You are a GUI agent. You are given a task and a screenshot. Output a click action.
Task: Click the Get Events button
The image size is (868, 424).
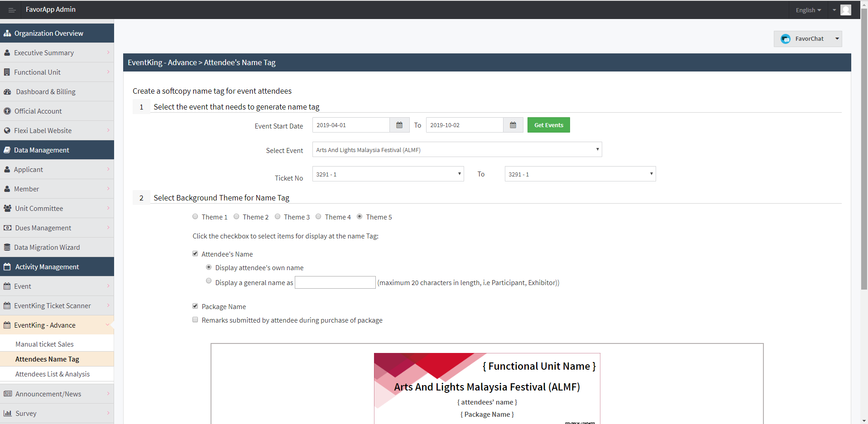(x=548, y=125)
